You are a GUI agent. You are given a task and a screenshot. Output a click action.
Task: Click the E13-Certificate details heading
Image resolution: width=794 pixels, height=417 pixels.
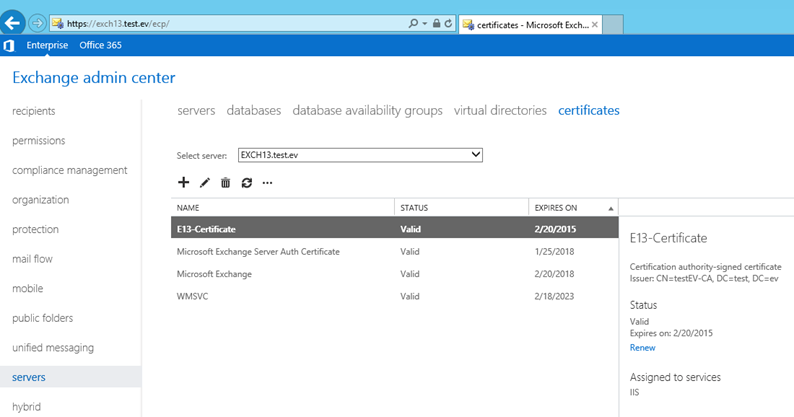pos(668,238)
